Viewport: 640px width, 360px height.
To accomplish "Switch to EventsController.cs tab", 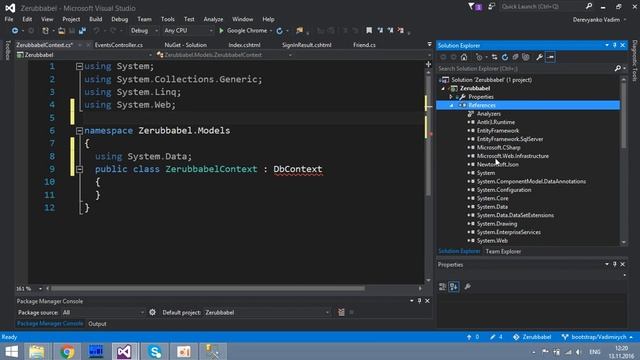I will click(119, 45).
